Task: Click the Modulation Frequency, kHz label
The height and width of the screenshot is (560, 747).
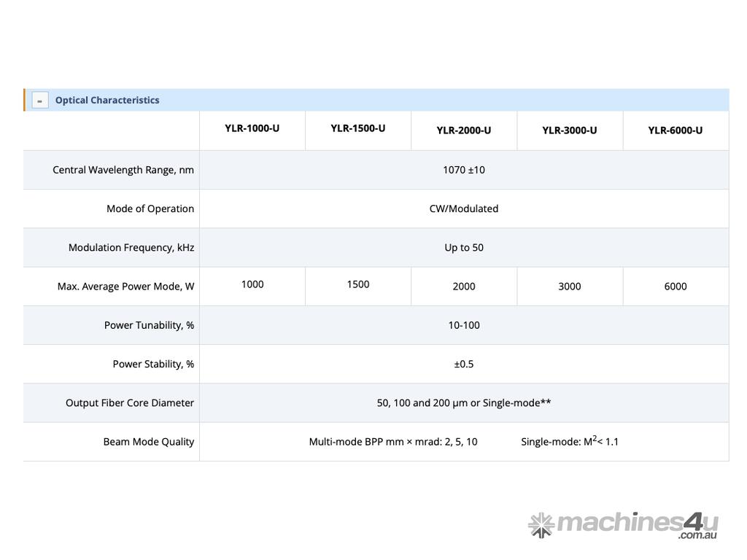Action: click(x=131, y=247)
